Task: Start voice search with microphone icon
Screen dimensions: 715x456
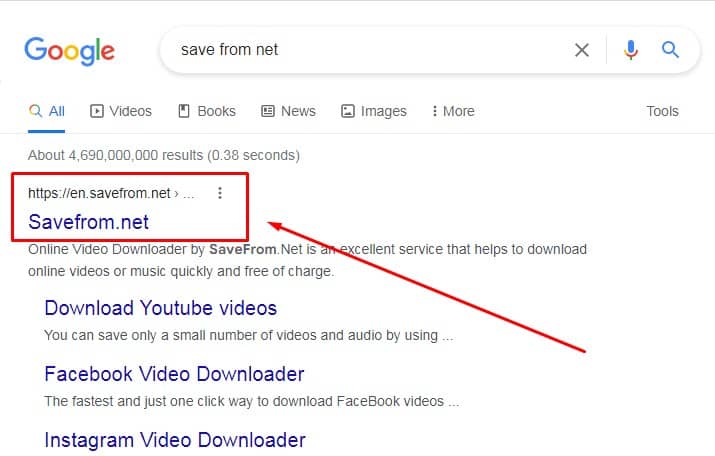Action: [631, 50]
